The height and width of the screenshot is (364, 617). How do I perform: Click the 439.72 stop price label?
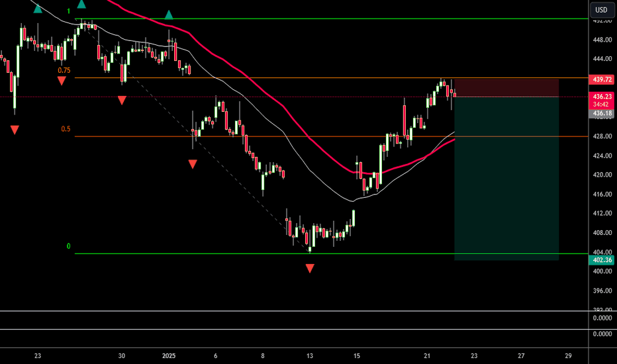601,79
